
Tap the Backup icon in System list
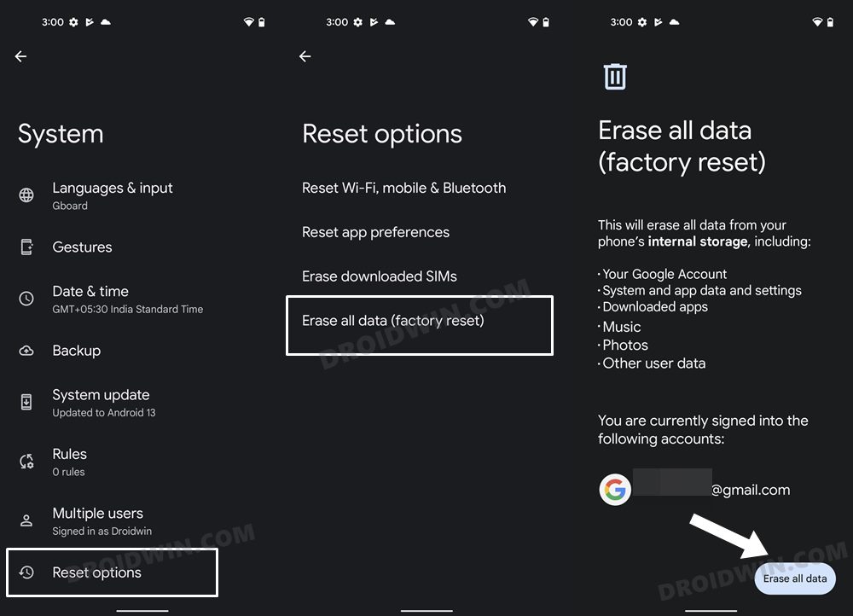(x=25, y=351)
